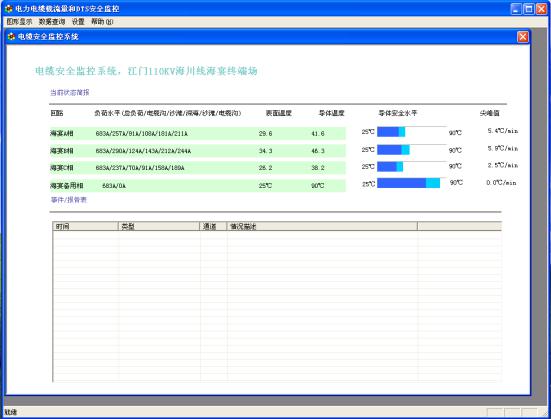Viewport: 551px width, 419px height.
Task: Click 海寨C相 conductor safety level bar
Action: pyautogui.click(x=411, y=167)
